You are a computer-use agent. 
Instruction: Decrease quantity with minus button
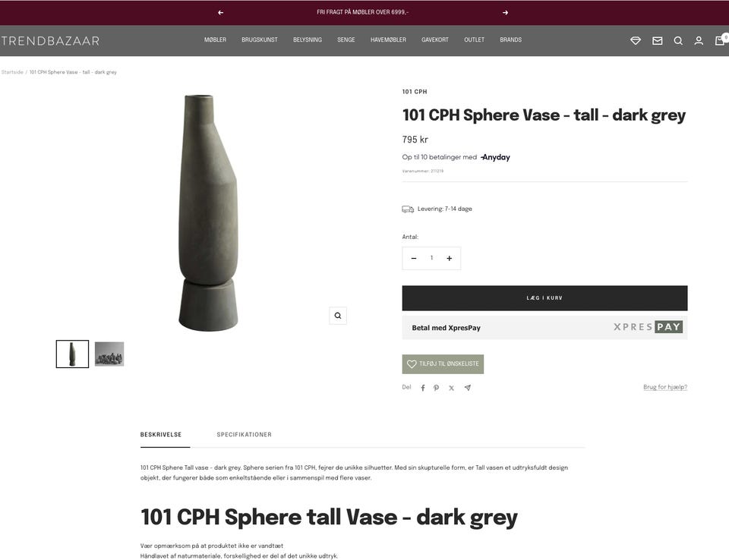coord(414,259)
